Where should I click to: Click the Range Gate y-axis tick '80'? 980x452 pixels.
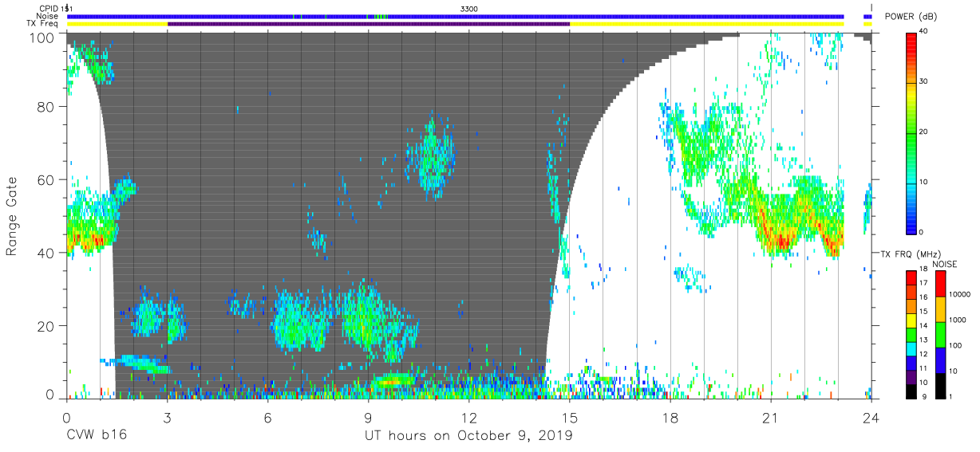point(47,107)
